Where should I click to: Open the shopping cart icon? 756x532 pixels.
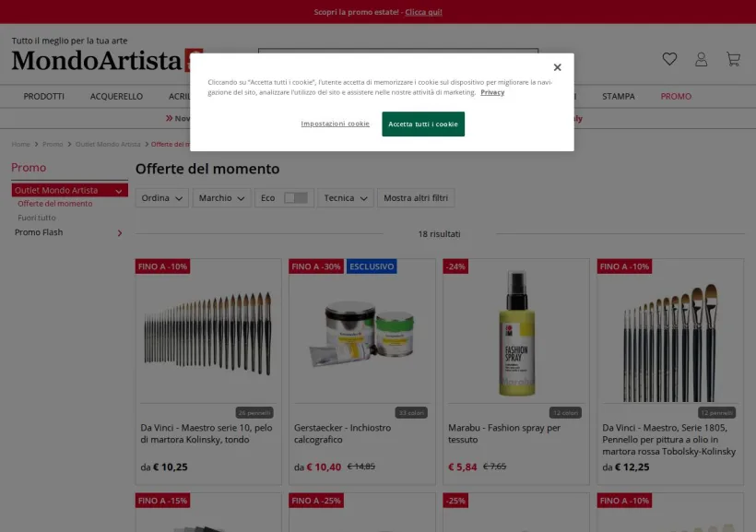coord(733,59)
